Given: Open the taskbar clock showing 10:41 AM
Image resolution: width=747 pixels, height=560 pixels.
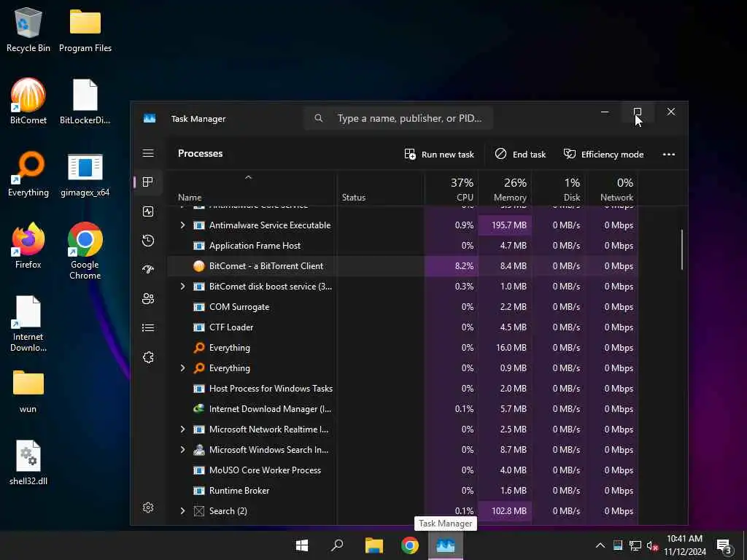Looking at the screenshot, I should point(684,545).
